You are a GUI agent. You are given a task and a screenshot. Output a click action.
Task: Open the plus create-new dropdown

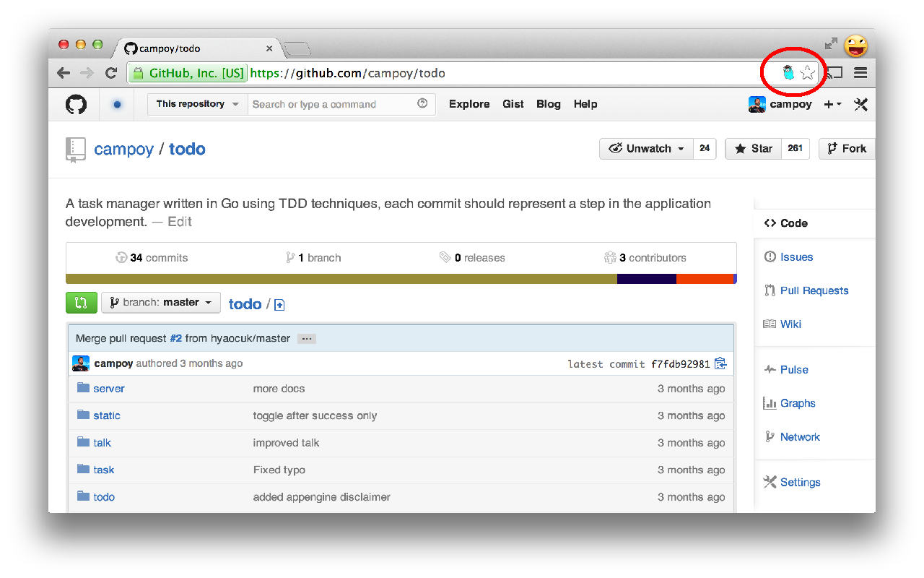832,104
